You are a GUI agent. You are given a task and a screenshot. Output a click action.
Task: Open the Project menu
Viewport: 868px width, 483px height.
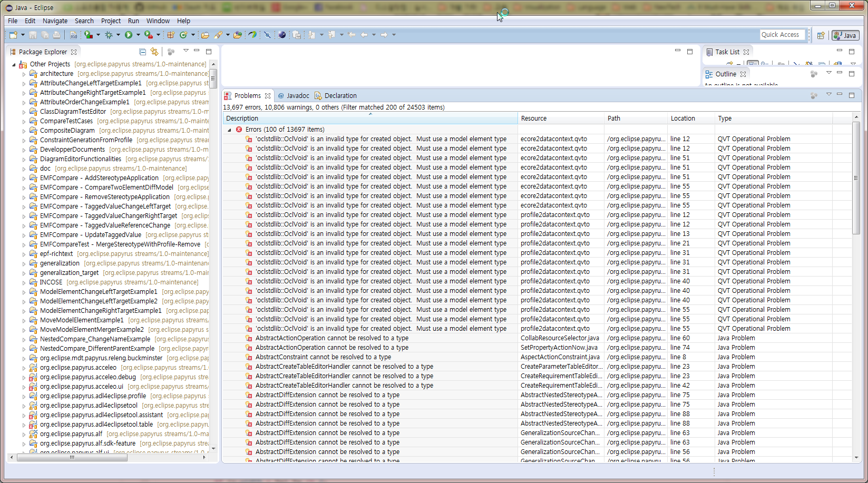[111, 21]
